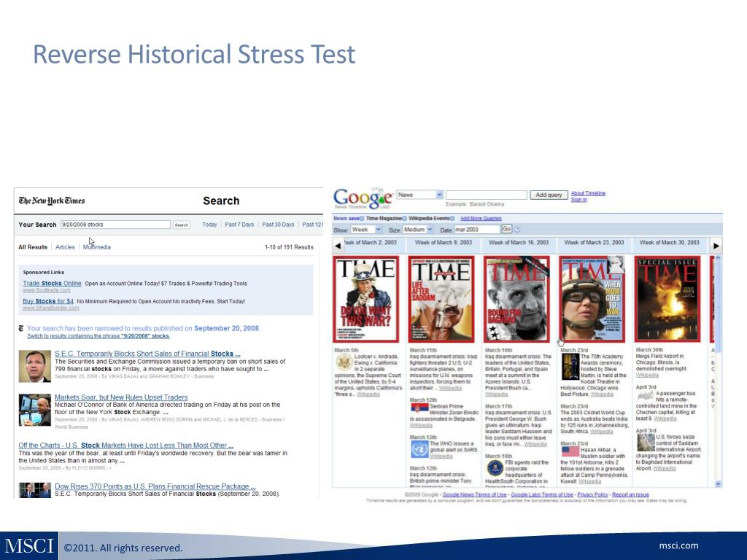The height and width of the screenshot is (560, 747).
Task: Click Google News Terms of Use link
Action: point(474,495)
